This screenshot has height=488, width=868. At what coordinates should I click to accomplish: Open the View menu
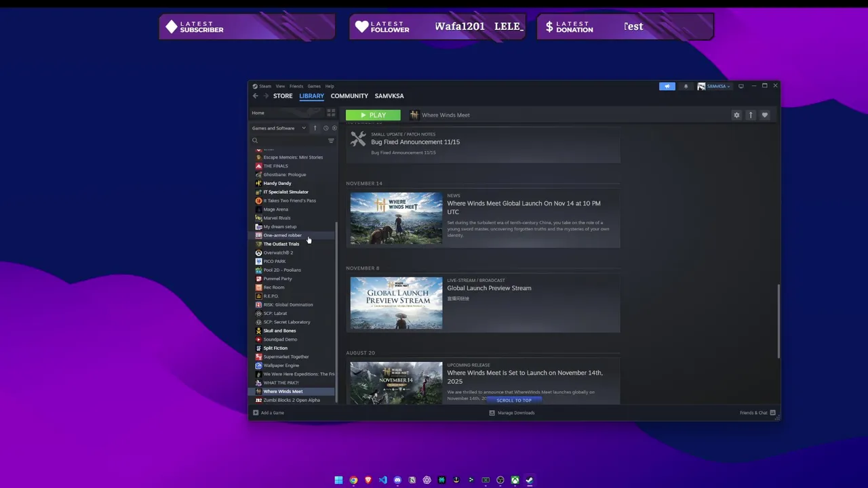pyautogui.click(x=280, y=86)
